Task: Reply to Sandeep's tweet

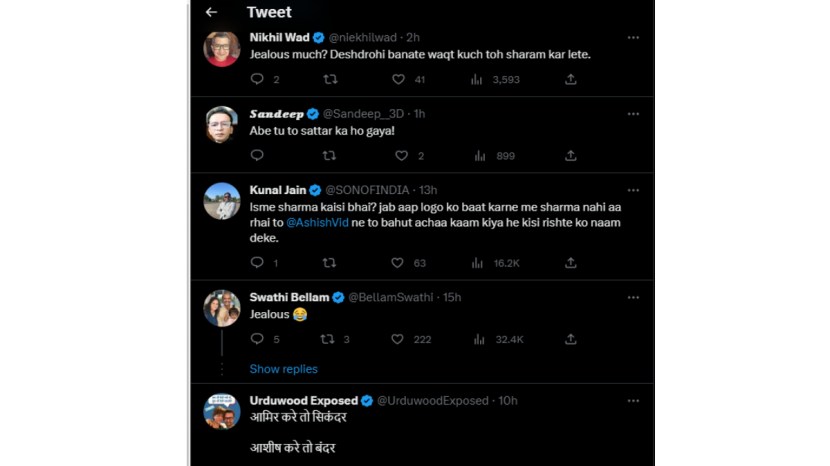Action: point(257,156)
